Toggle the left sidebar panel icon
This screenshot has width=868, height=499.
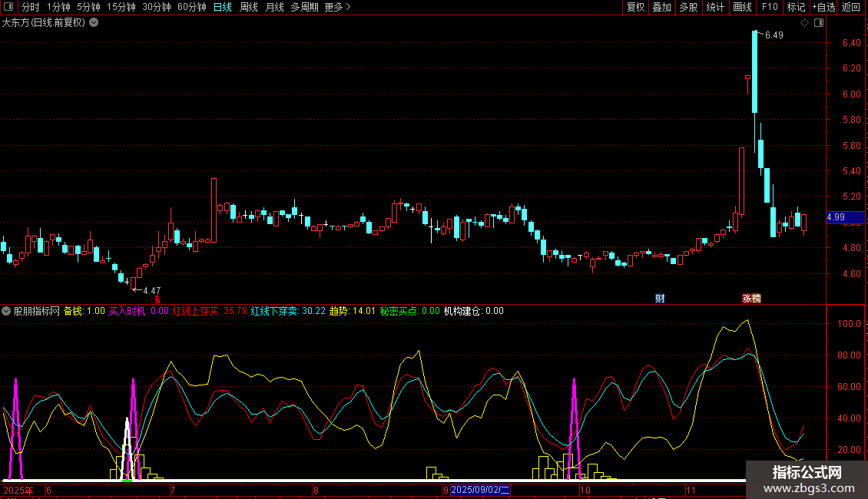(8, 7)
